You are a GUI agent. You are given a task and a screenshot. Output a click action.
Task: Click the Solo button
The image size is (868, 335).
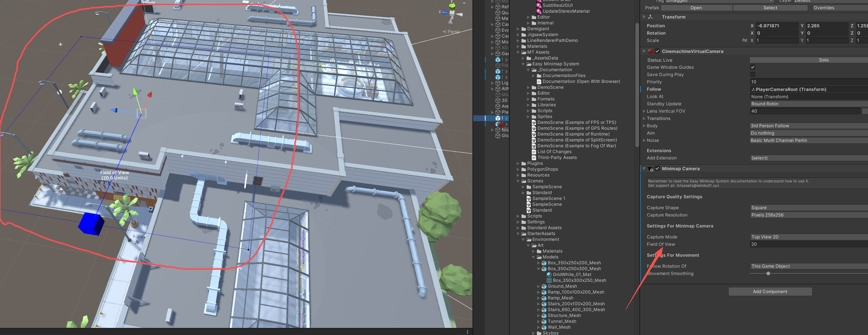(x=824, y=60)
